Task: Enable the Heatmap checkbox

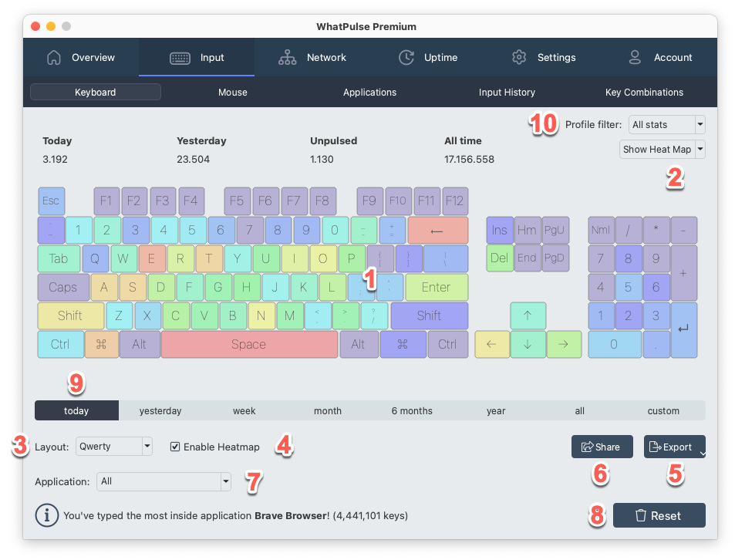Action: click(x=175, y=447)
